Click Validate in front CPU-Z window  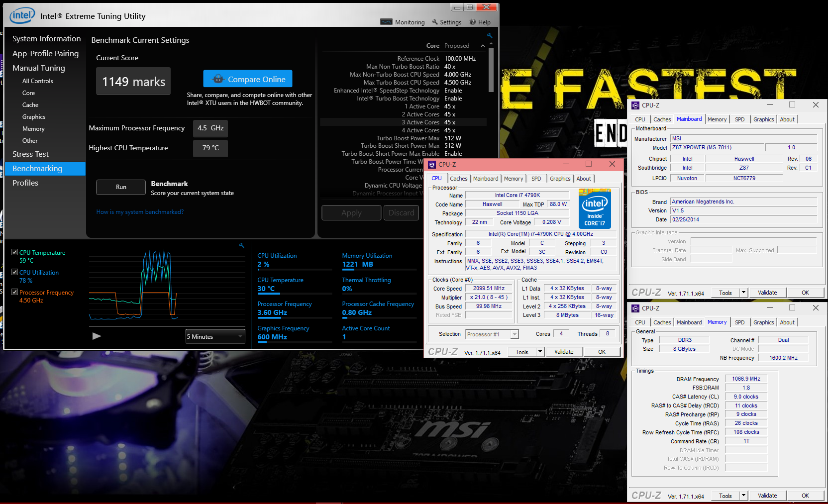coord(564,352)
